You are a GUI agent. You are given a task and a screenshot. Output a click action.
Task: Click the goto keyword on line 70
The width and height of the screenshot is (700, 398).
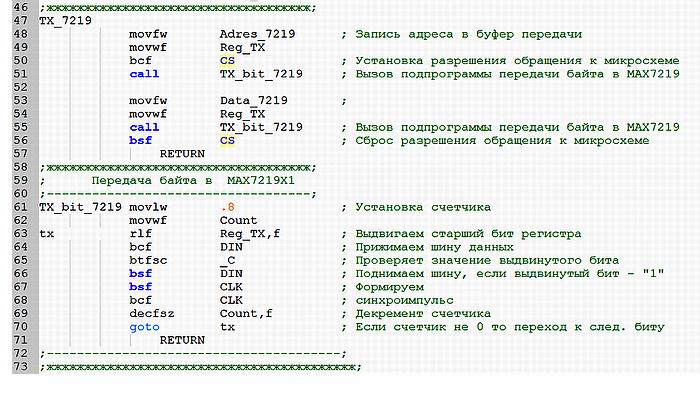(x=144, y=327)
